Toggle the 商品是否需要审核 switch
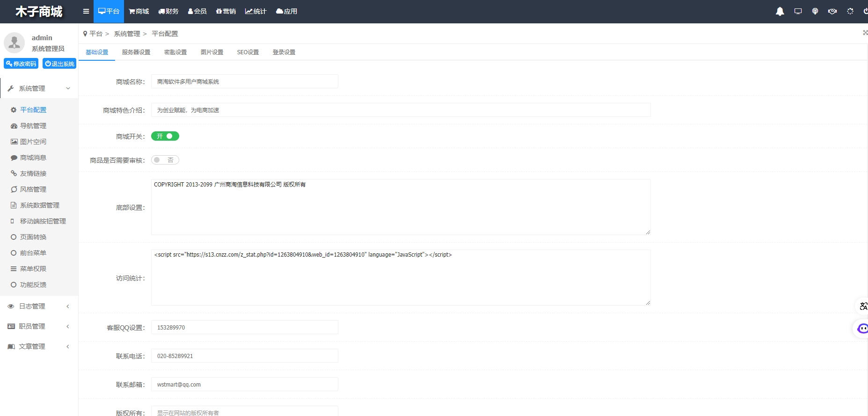This screenshot has width=868, height=416. [165, 160]
